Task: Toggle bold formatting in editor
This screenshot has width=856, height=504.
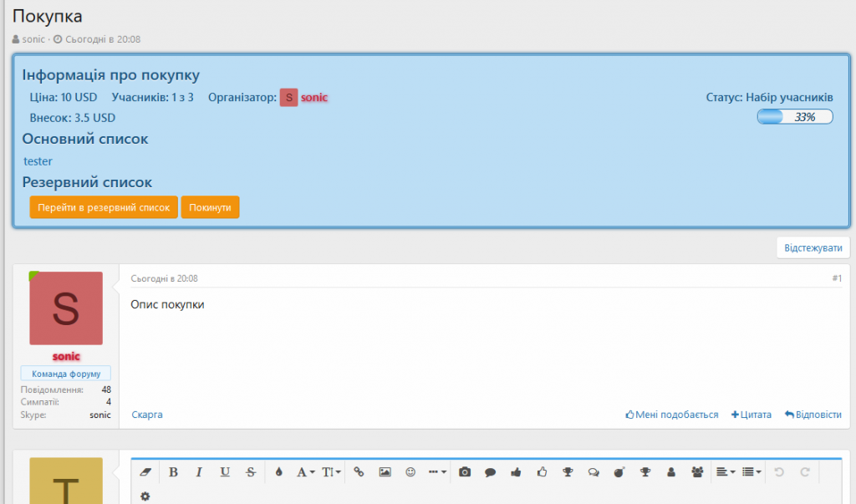Action: pos(173,472)
